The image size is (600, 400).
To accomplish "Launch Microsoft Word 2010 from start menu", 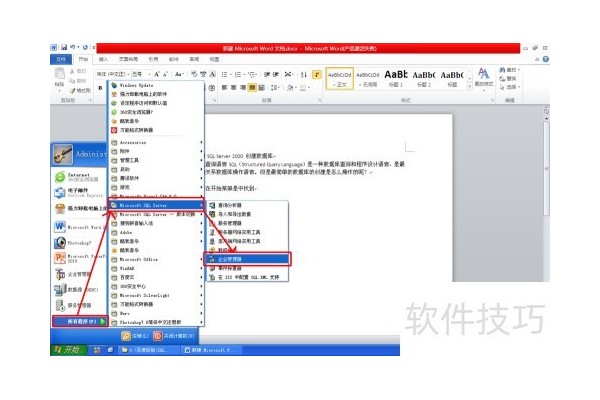I will (x=79, y=227).
